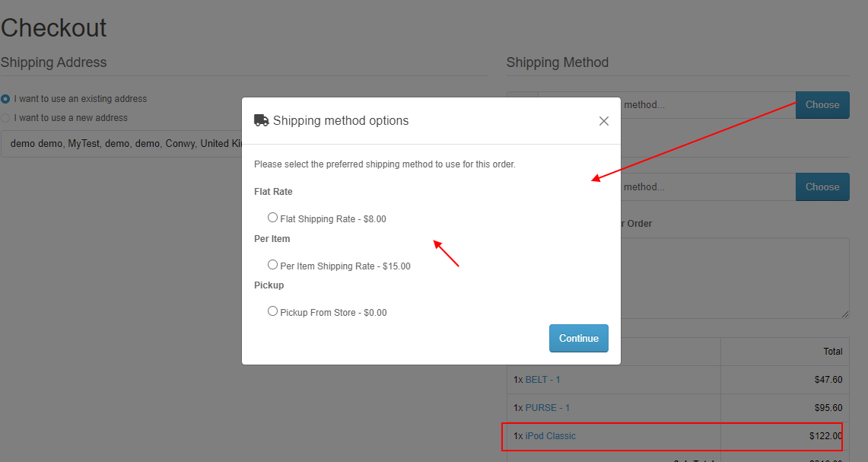Open the iPod Classic product link
Image resolution: width=868 pixels, height=462 pixels.
[x=550, y=436]
